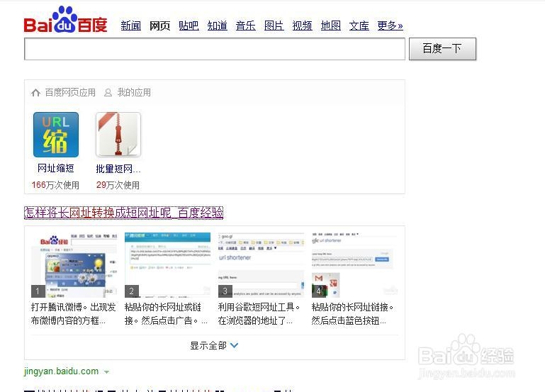Open the 视频 navigation link

[x=303, y=26]
